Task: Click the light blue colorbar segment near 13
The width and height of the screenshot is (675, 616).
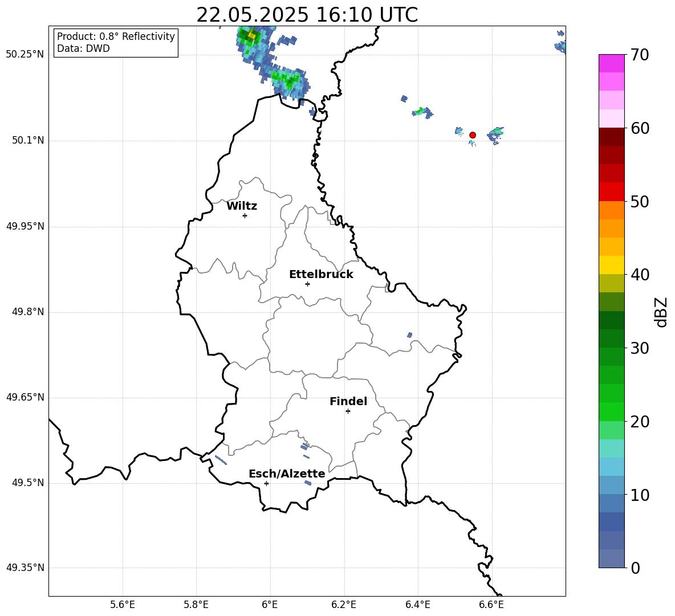Action: click(612, 467)
